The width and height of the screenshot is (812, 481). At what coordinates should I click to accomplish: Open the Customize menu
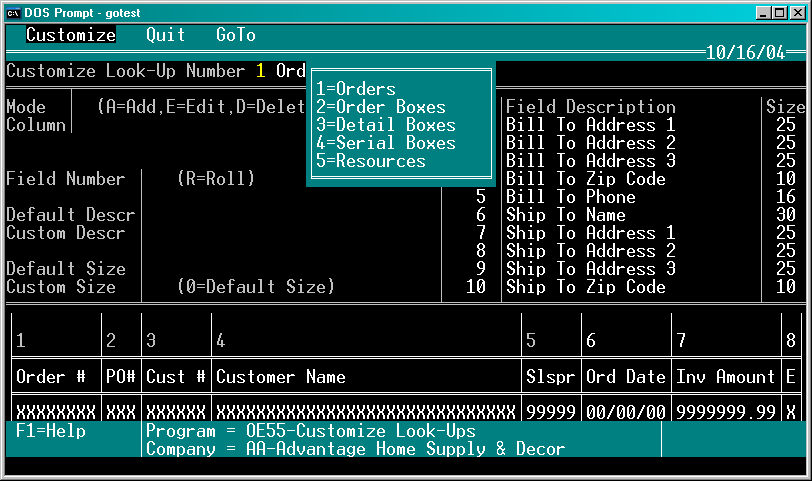pyautogui.click(x=71, y=35)
